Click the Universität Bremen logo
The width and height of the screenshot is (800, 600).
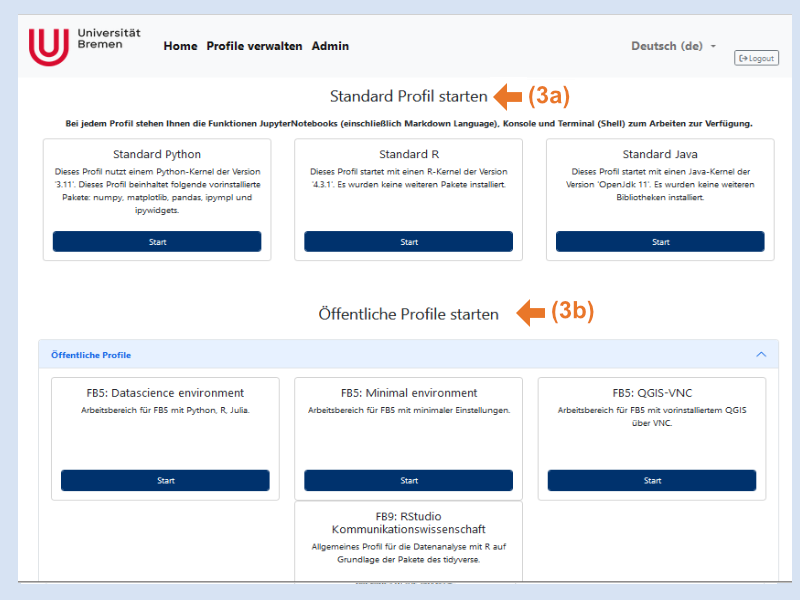[85, 46]
